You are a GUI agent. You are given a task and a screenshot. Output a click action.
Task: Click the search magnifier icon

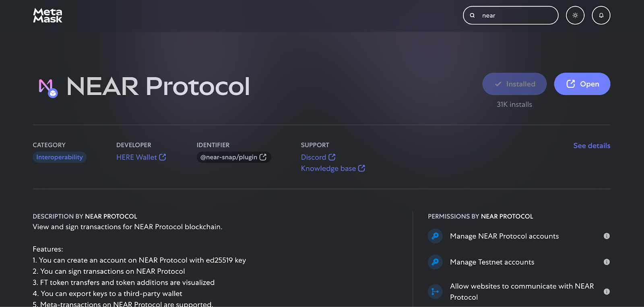click(x=473, y=15)
